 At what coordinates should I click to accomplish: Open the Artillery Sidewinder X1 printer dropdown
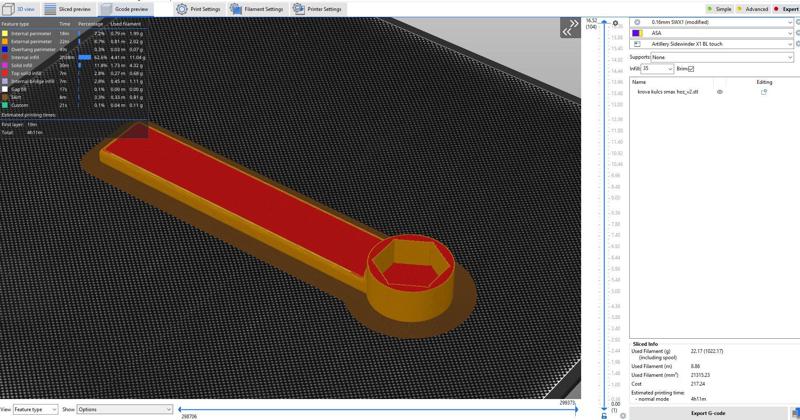point(712,44)
